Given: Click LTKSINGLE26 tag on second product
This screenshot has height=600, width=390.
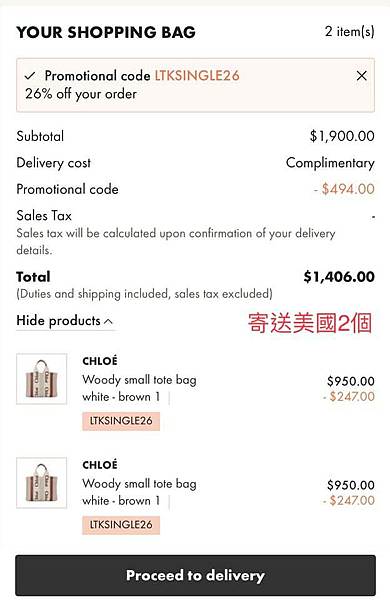Looking at the screenshot, I should 121,525.
